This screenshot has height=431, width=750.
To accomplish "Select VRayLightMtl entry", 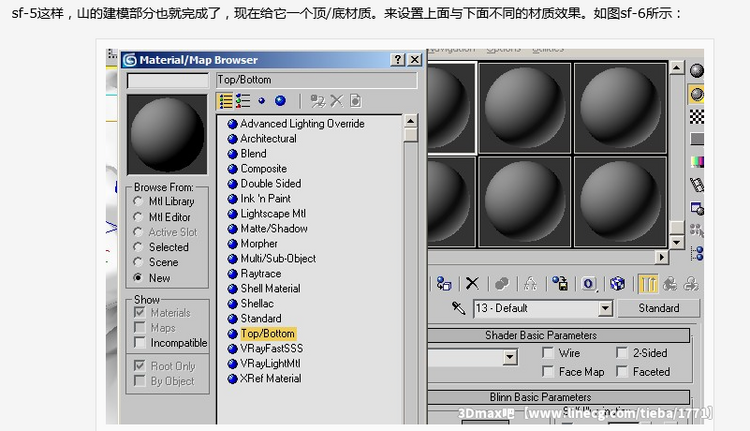I will tap(270, 363).
